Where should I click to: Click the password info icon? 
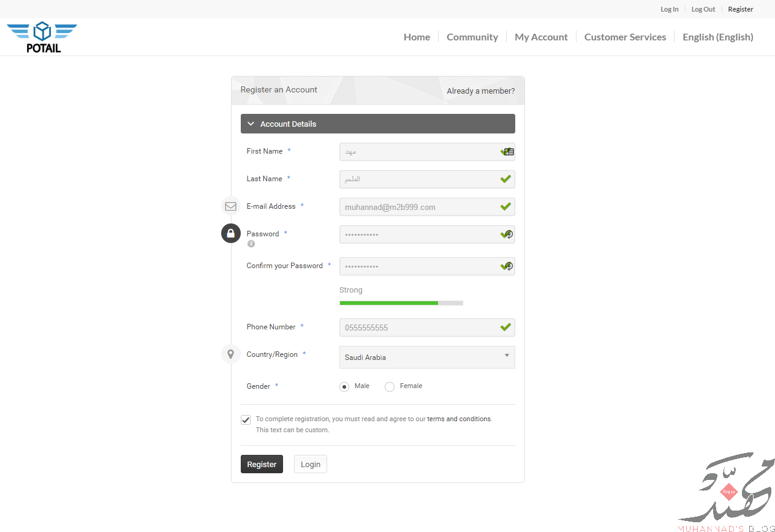(x=251, y=244)
